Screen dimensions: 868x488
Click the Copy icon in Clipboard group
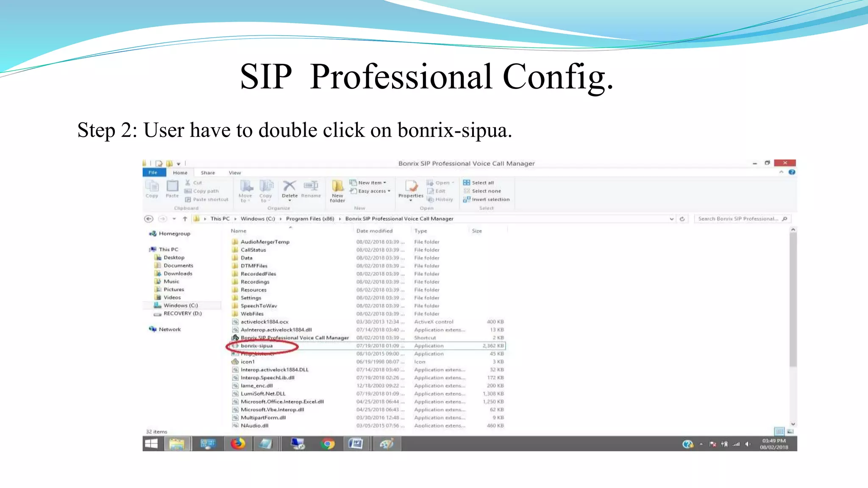(x=152, y=189)
